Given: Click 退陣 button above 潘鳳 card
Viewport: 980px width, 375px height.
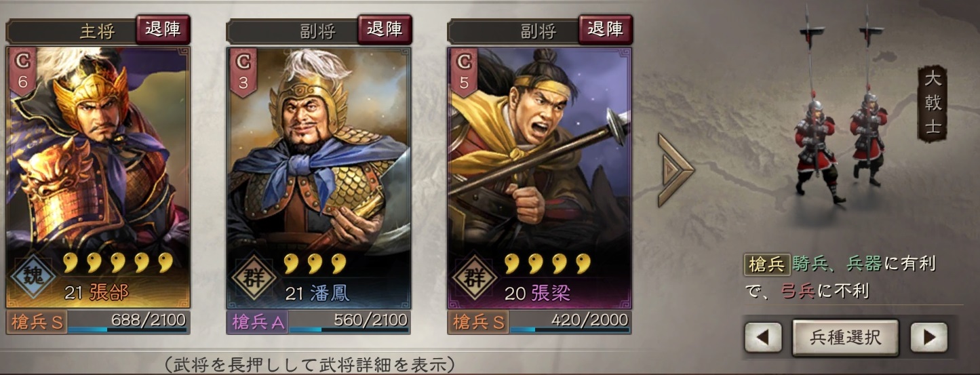Looking at the screenshot, I should click(385, 29).
